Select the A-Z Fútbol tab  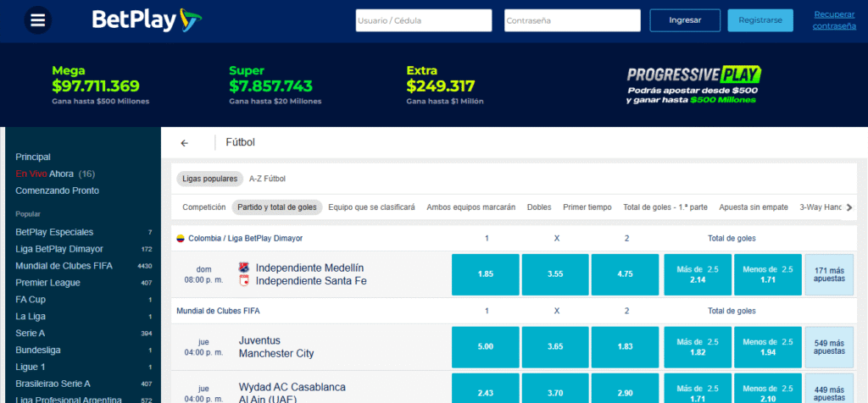[x=267, y=179]
